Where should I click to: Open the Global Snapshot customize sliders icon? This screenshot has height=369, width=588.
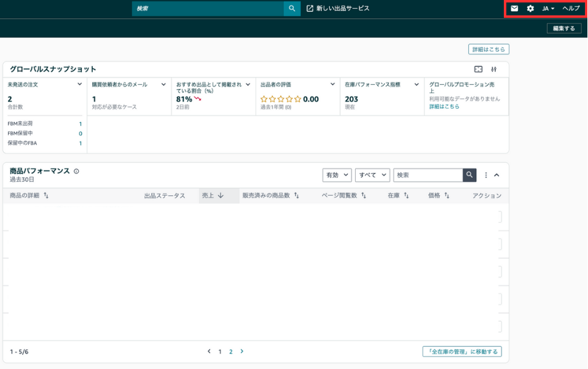[x=494, y=69]
